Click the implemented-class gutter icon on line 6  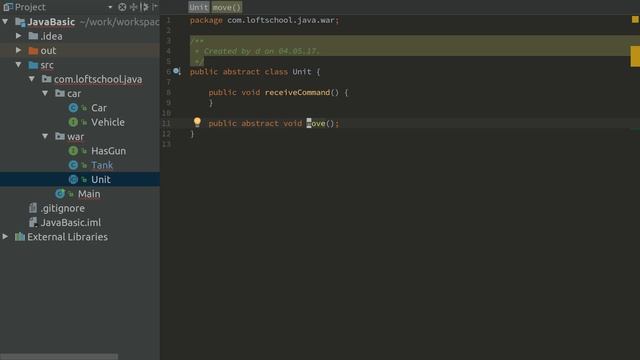(x=176, y=71)
